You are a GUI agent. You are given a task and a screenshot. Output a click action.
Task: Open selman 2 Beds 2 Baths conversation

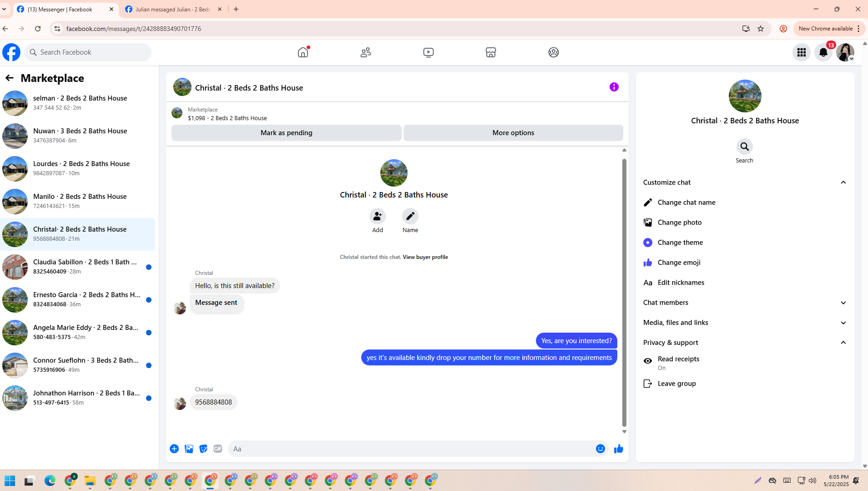[78, 103]
